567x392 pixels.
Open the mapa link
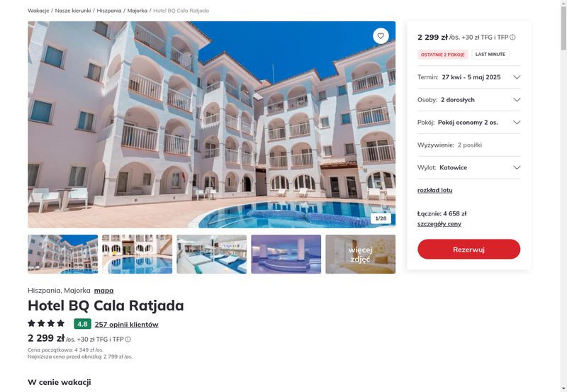click(103, 291)
